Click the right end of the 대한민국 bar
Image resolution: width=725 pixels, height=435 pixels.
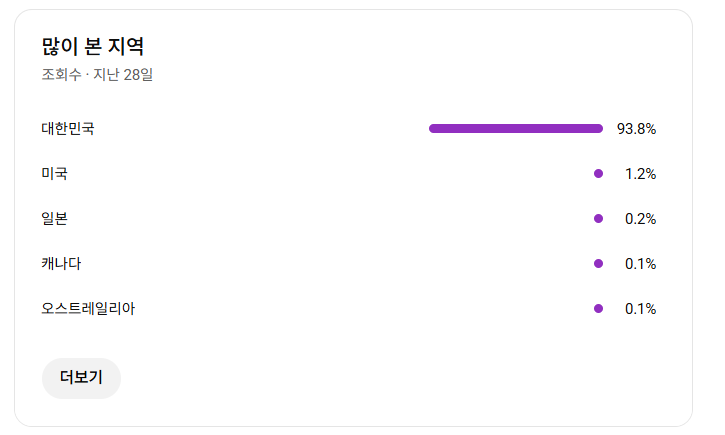(599, 129)
